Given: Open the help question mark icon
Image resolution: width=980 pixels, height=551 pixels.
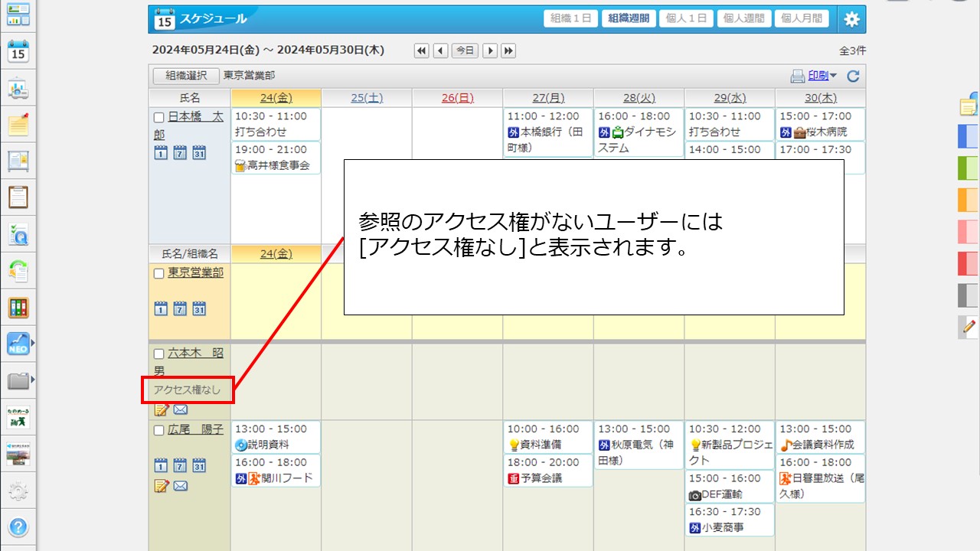Looking at the screenshot, I should pos(17,528).
